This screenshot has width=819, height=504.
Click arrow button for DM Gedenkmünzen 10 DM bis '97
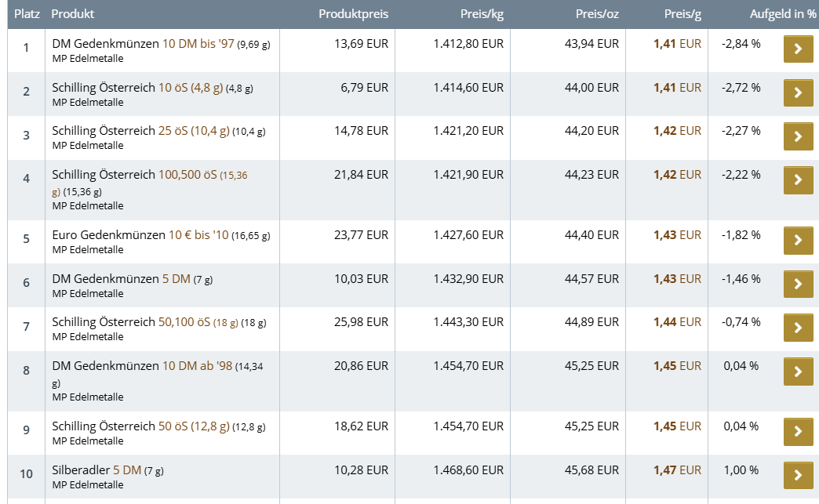coord(798,49)
